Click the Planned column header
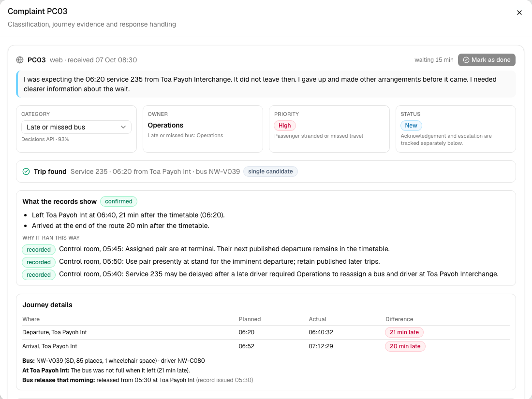 tap(250, 319)
